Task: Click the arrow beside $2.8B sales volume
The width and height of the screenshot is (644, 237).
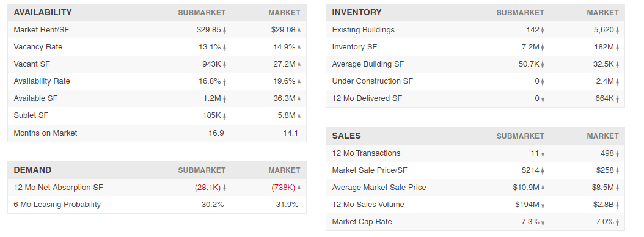Action: coord(617,205)
